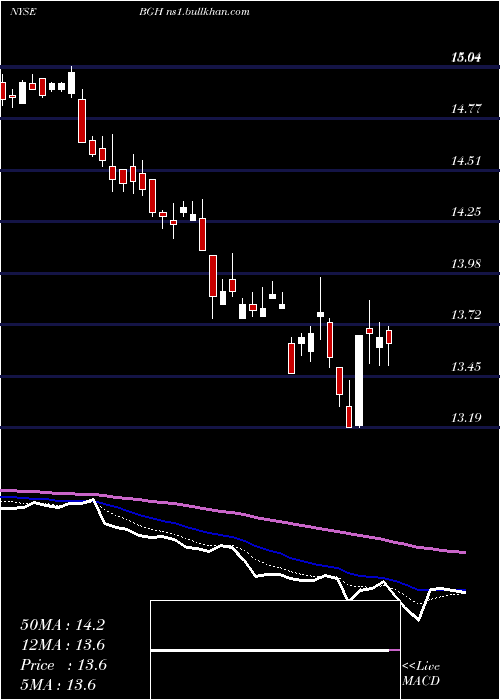Screen dimensions: 500x700
Task: Click the 13.98 price level label
Action: tap(467, 263)
